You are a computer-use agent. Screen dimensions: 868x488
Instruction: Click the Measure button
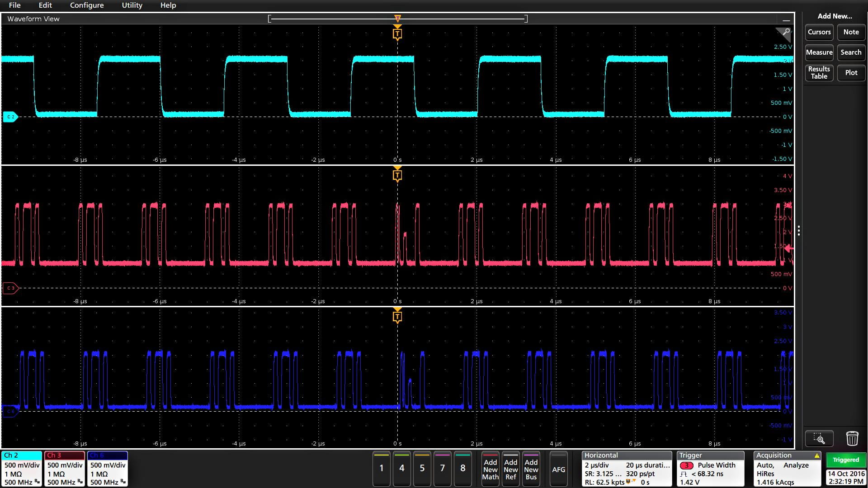click(x=819, y=52)
